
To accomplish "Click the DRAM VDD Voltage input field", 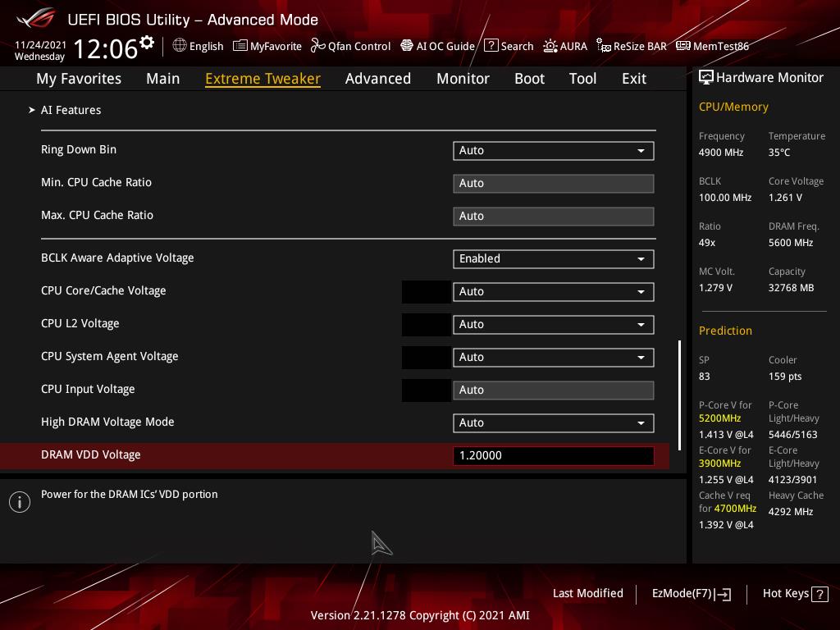I will click(x=553, y=455).
